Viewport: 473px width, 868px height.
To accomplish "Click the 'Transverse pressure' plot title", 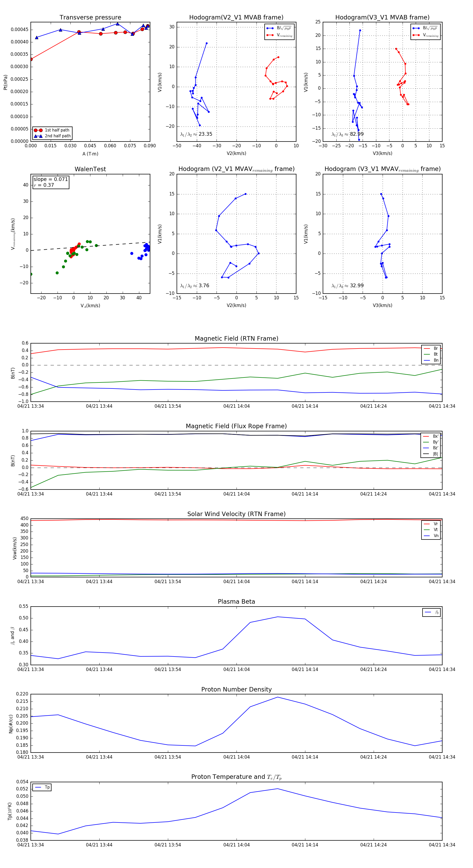I will coord(90,18).
